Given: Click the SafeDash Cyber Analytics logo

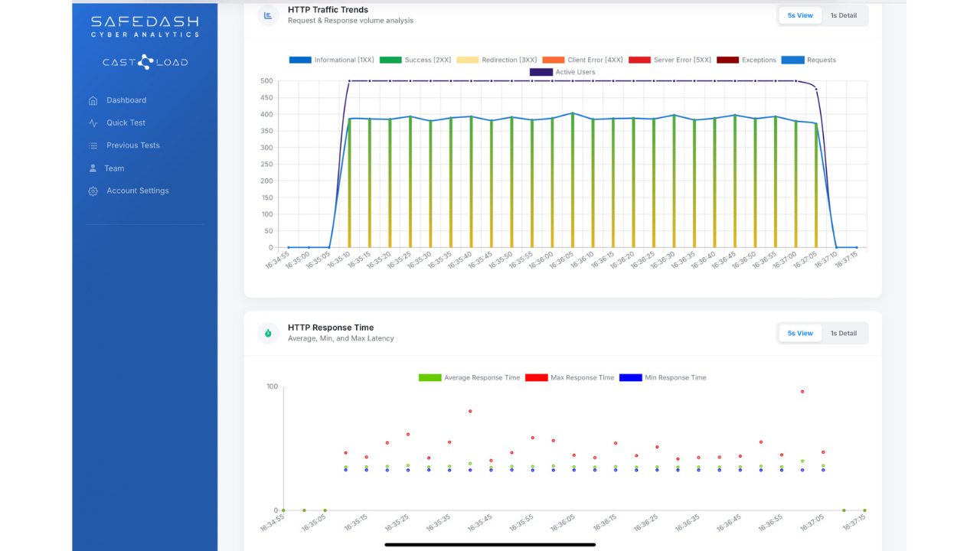Looking at the screenshot, I should 145,26.
